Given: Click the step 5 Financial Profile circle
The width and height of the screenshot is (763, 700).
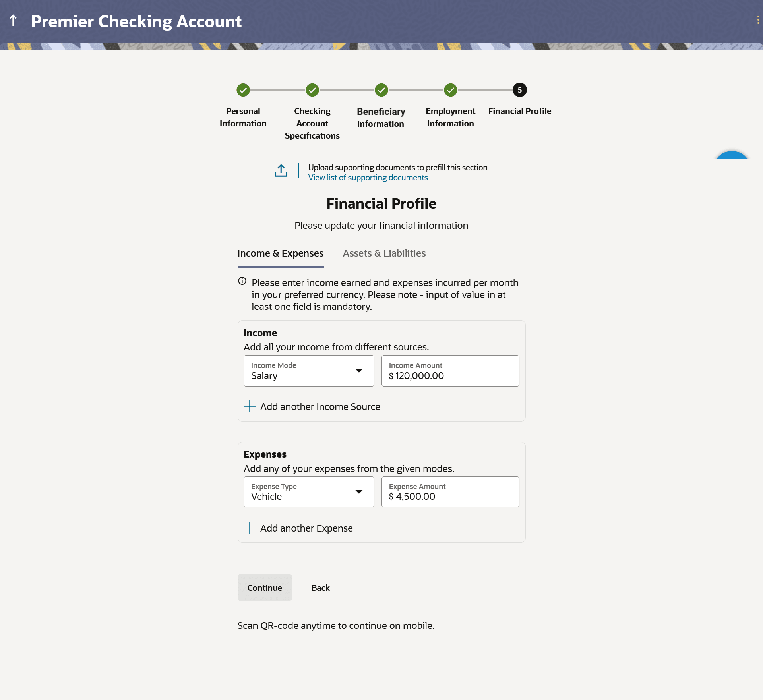Looking at the screenshot, I should coord(520,90).
